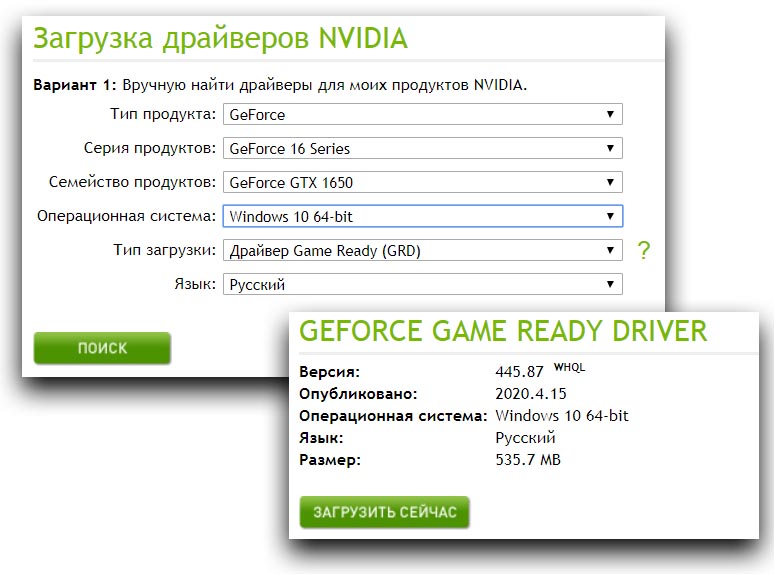The height and width of the screenshot is (574, 774).
Task: Click Русский value in driver details
Action: coord(525,438)
